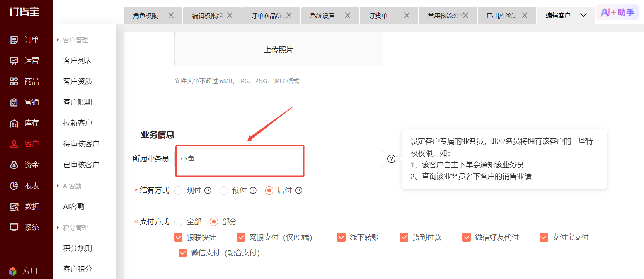Screen dimensions: 644x279
Task: Click help icon beside 所属业务员 field
Action: [x=392, y=159]
